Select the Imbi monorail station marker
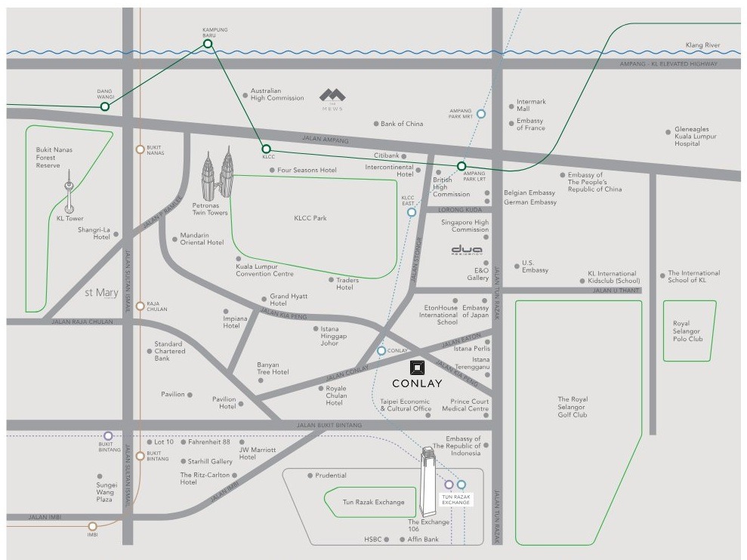The width and height of the screenshot is (747, 560). pyautogui.click(x=92, y=526)
